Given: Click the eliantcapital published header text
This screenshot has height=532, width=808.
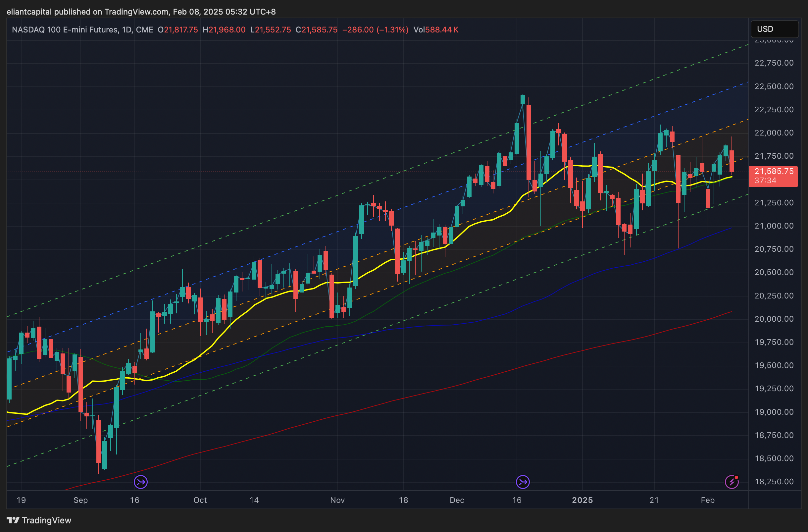Looking at the screenshot, I should coord(141,12).
